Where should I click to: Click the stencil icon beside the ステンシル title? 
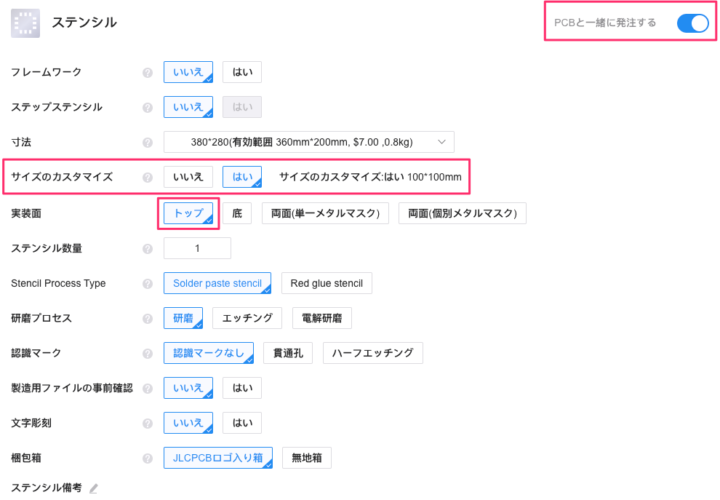point(25,21)
